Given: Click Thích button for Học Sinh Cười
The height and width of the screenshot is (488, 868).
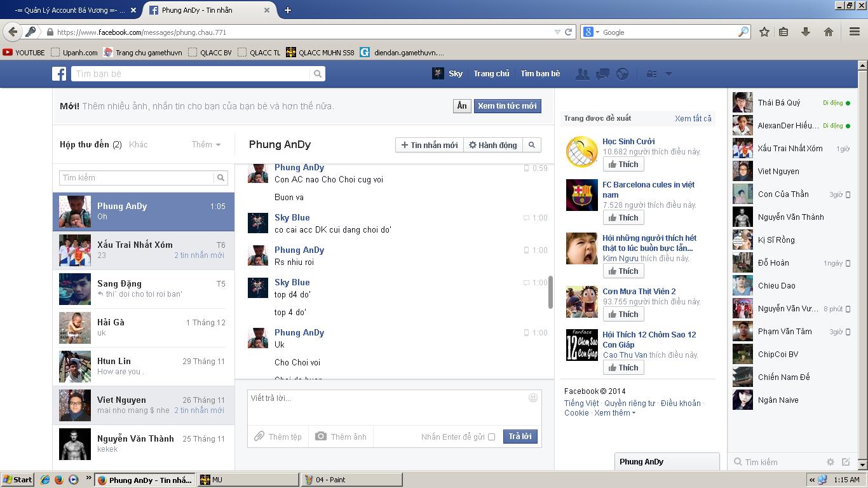Looking at the screenshot, I should click(x=623, y=165).
